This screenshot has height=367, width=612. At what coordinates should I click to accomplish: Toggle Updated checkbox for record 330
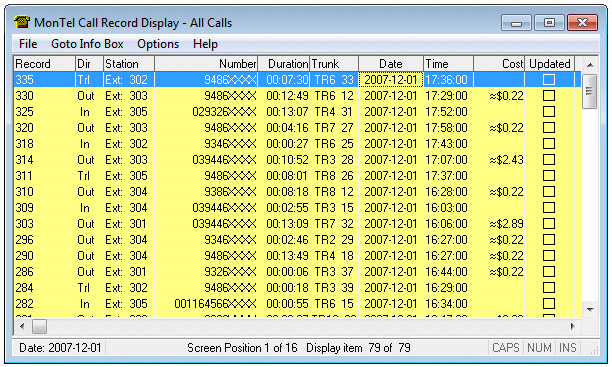(549, 96)
